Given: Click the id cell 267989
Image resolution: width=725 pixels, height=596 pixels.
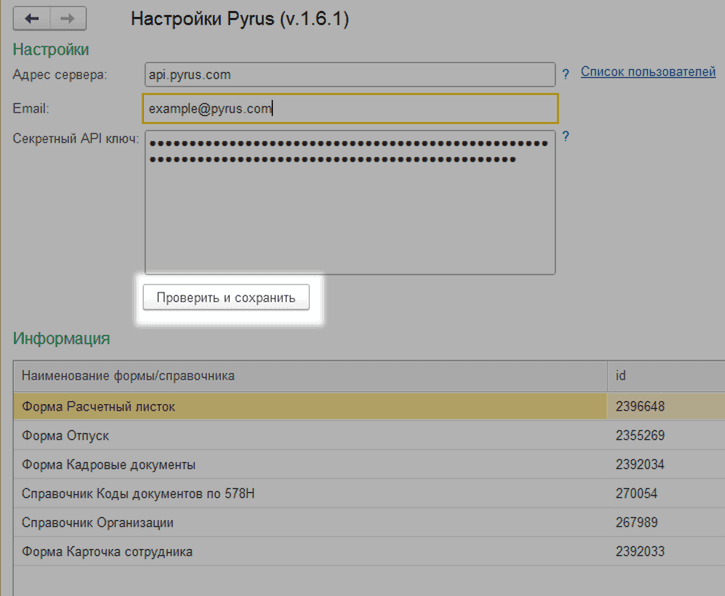Looking at the screenshot, I should point(637,523).
